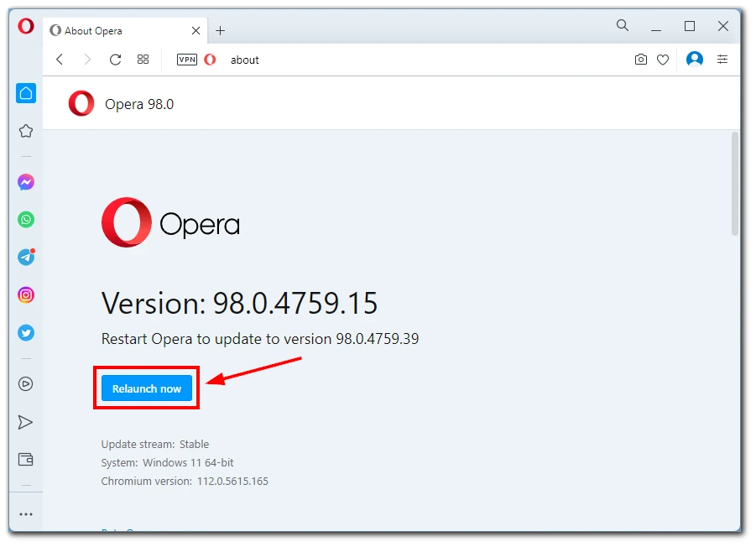The height and width of the screenshot is (547, 756).
Task: Open a new tab with plus button
Action: (221, 31)
